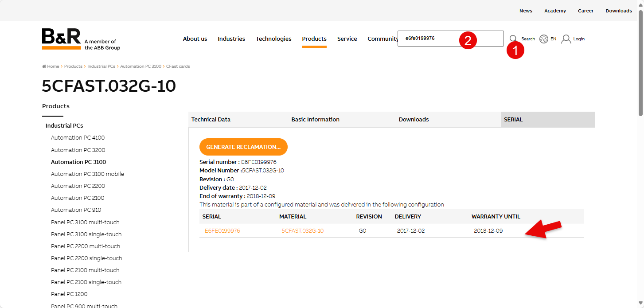Screen dimensions: 644x308
Task: Open the Career link
Action: pyautogui.click(x=585, y=11)
